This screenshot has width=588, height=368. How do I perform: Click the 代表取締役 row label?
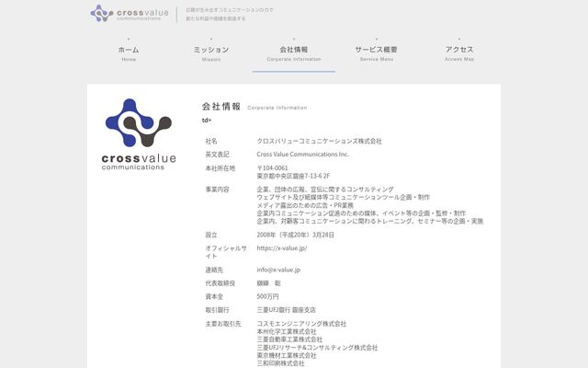(220, 283)
